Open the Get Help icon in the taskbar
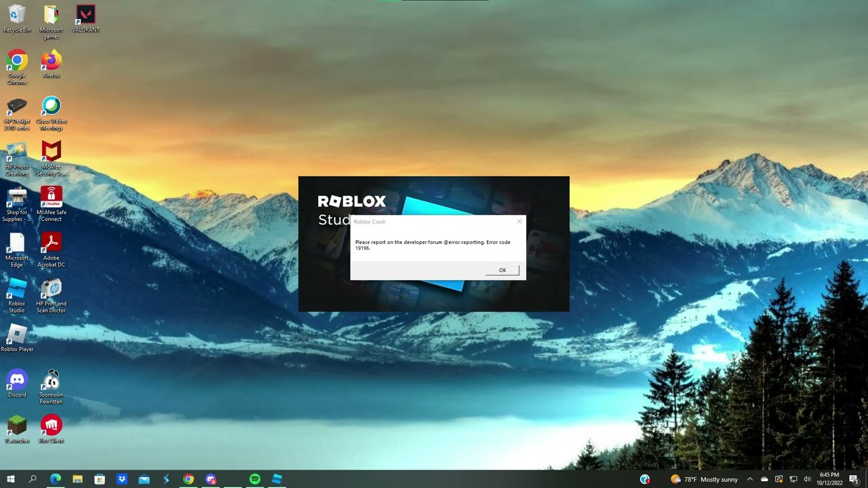Viewport: 868px width, 488px height. (x=645, y=479)
